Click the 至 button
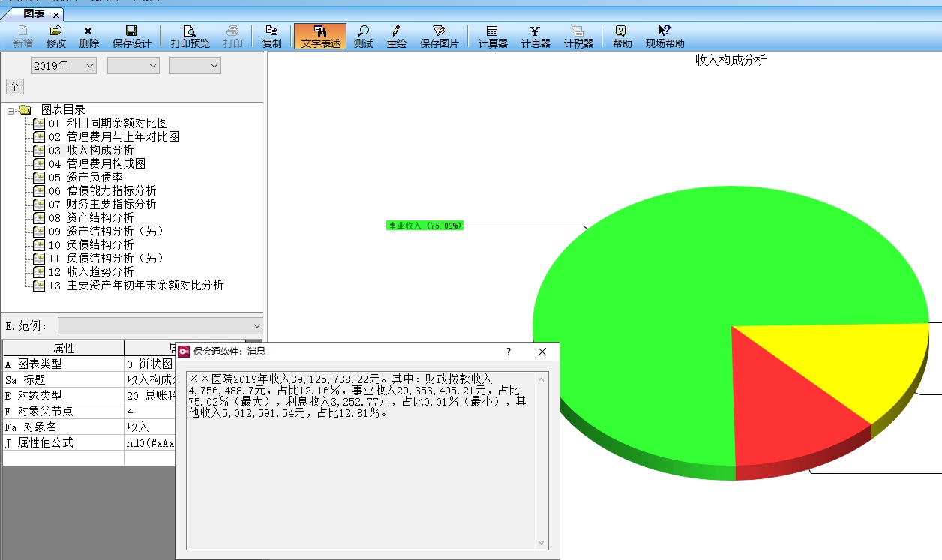942x560 pixels. [x=15, y=86]
